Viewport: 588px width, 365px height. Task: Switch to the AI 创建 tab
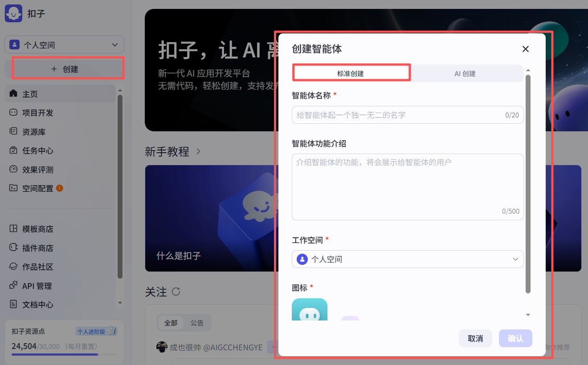click(x=465, y=73)
